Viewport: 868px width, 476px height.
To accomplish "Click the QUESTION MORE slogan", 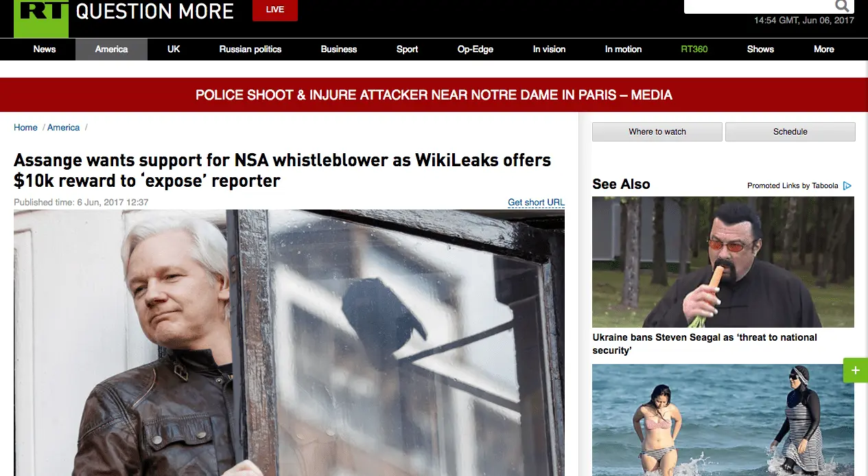I will (155, 12).
